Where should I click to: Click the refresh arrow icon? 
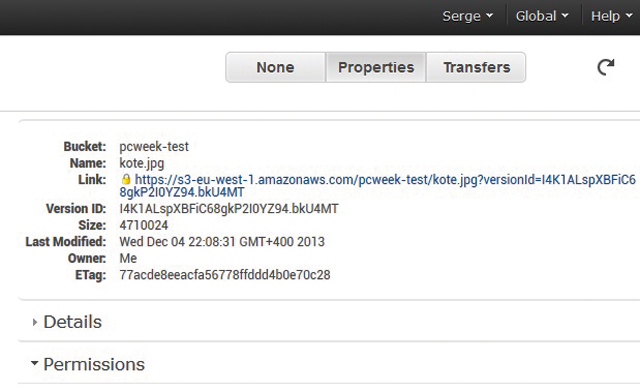click(x=606, y=67)
